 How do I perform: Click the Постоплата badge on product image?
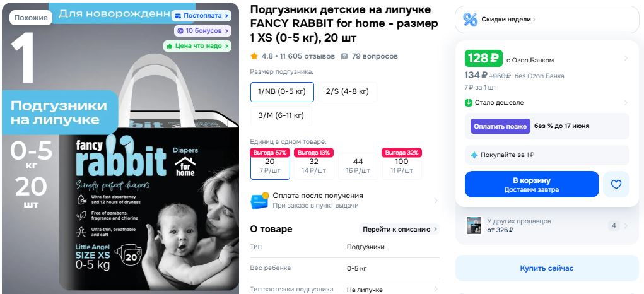pos(202,16)
